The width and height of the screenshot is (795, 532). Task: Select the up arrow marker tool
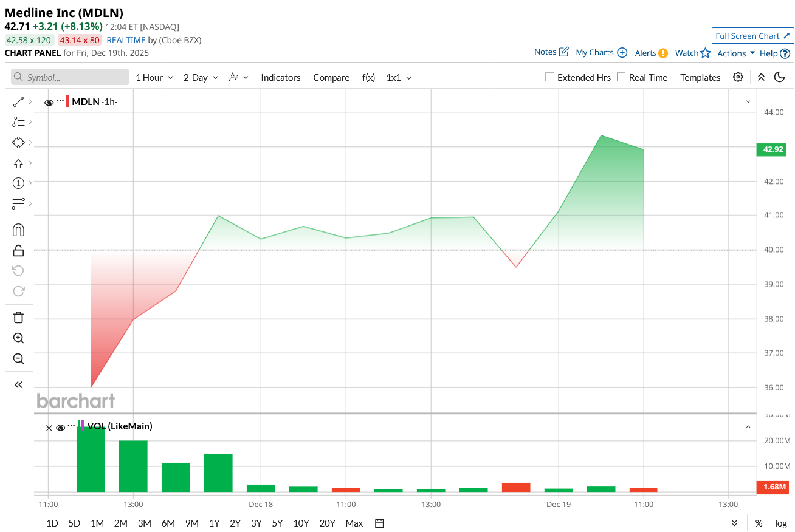pyautogui.click(x=18, y=163)
